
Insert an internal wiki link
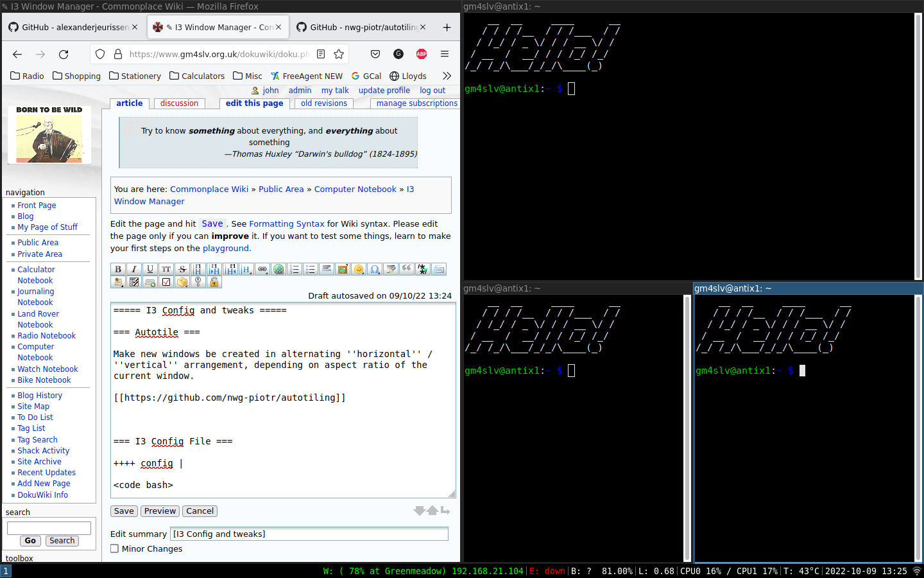click(262, 269)
